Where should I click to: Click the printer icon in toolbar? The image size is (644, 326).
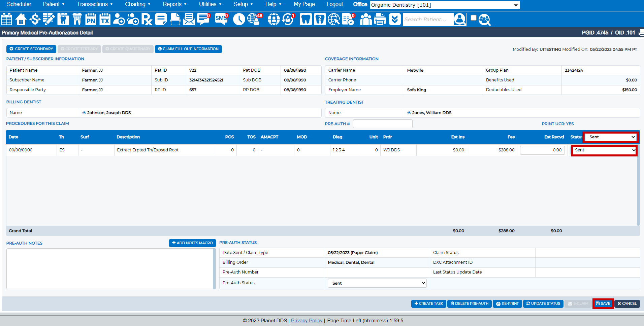click(x=380, y=20)
